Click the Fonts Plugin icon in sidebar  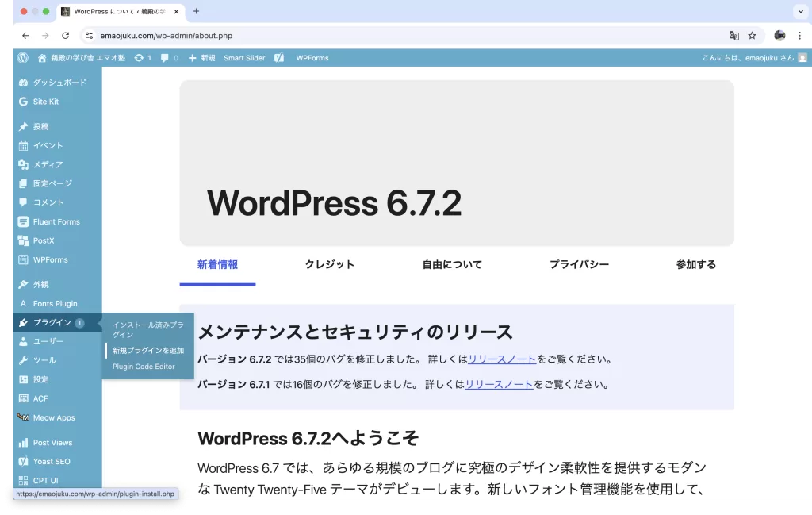(23, 304)
